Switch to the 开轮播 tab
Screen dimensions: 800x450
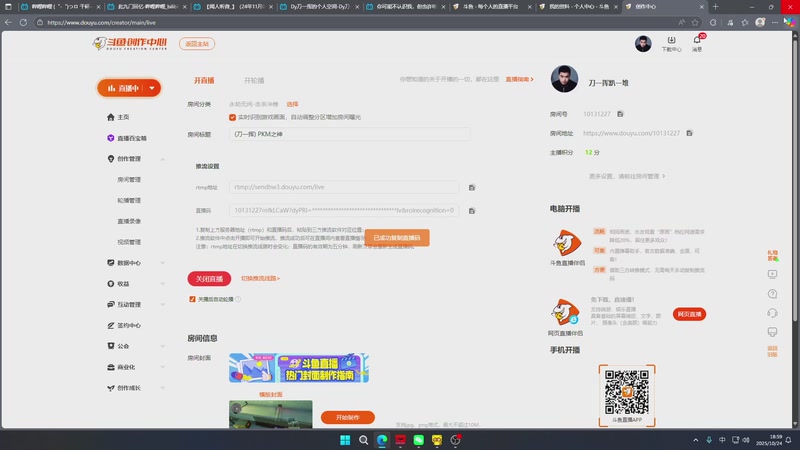pos(254,81)
